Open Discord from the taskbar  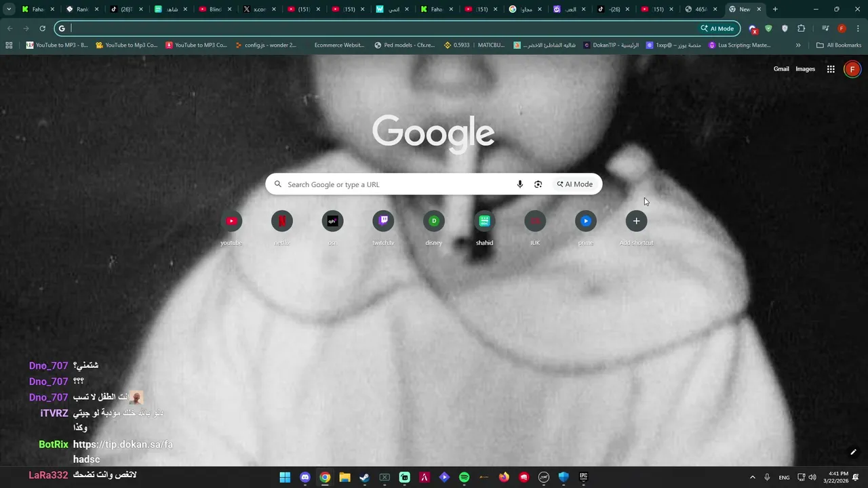[x=305, y=477]
